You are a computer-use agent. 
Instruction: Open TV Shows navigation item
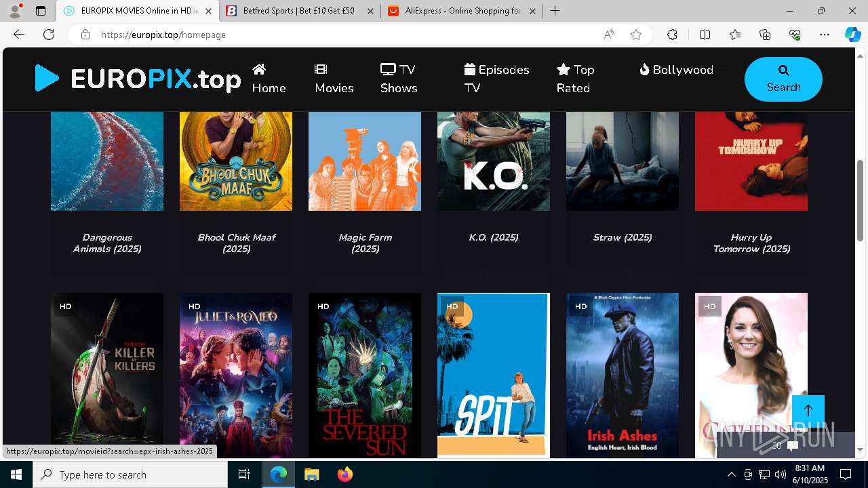[x=399, y=79]
